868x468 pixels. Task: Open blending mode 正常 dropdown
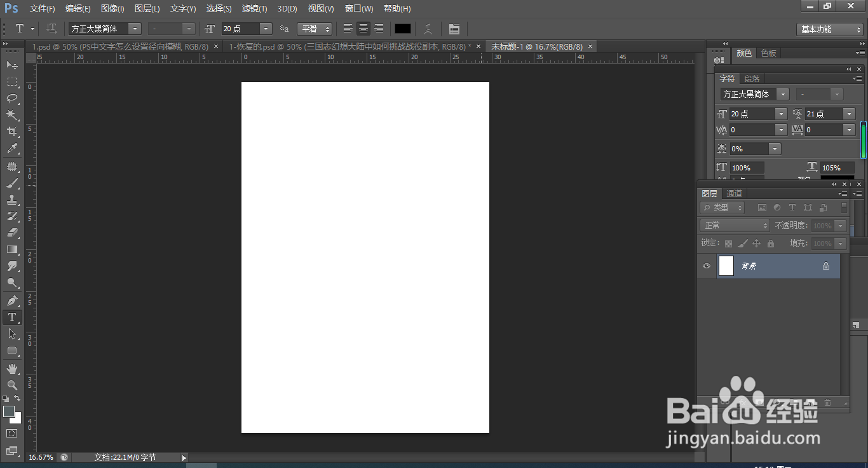pyautogui.click(x=735, y=226)
